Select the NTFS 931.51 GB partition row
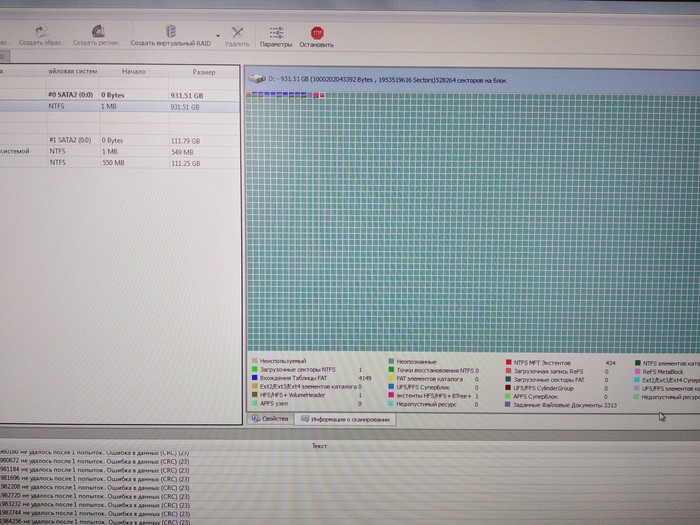Screen dimensions: 700x525 (120, 105)
